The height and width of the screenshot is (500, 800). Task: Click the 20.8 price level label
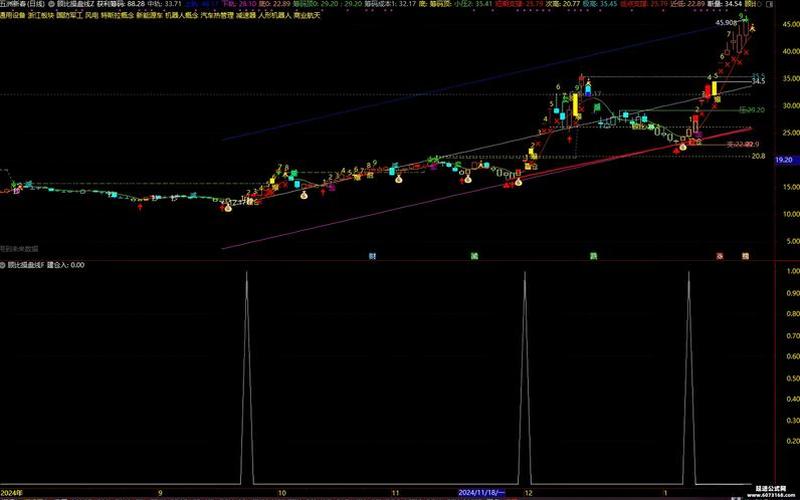(759, 156)
